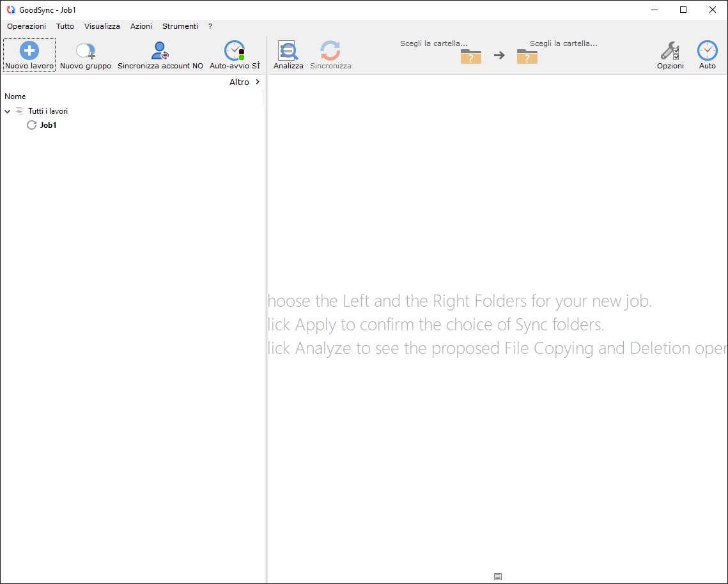Close the GoodSync window
The width and height of the screenshot is (728, 584).
click(712, 10)
